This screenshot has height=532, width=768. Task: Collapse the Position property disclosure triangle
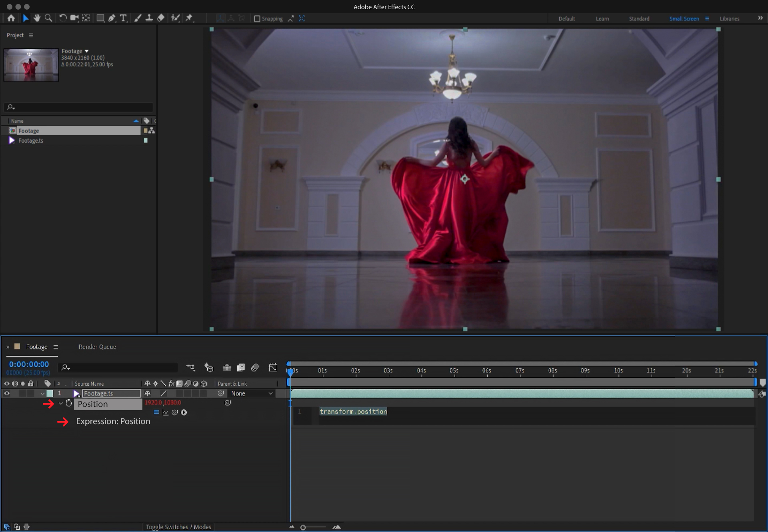(61, 404)
